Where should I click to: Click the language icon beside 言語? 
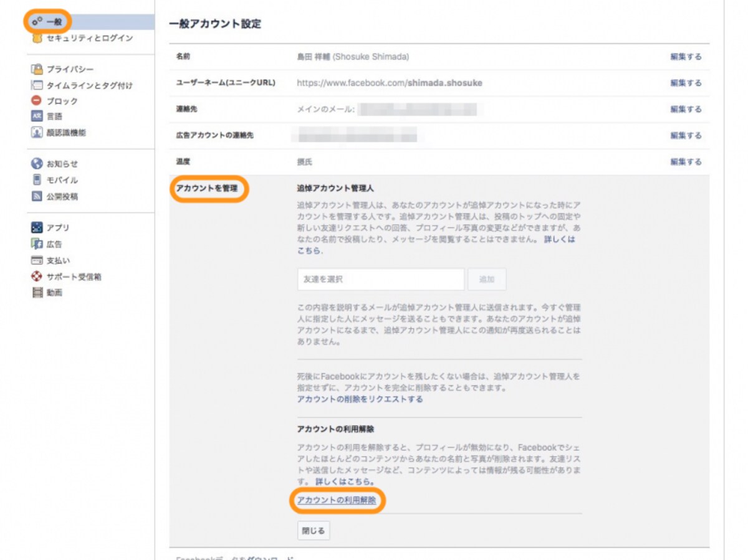point(37,116)
